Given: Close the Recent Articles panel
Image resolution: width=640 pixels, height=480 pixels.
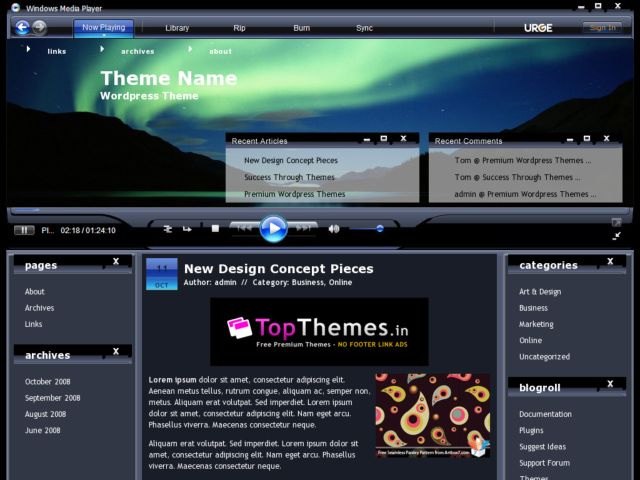Looking at the screenshot, I should click(x=403, y=138).
